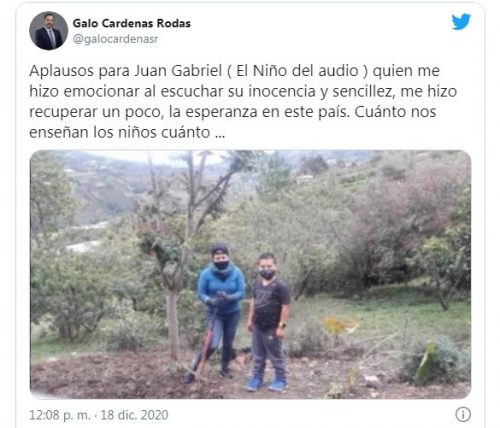500x428 pixels.
Task: Click the display name Galo Cardenas Rodas
Action: (132, 23)
